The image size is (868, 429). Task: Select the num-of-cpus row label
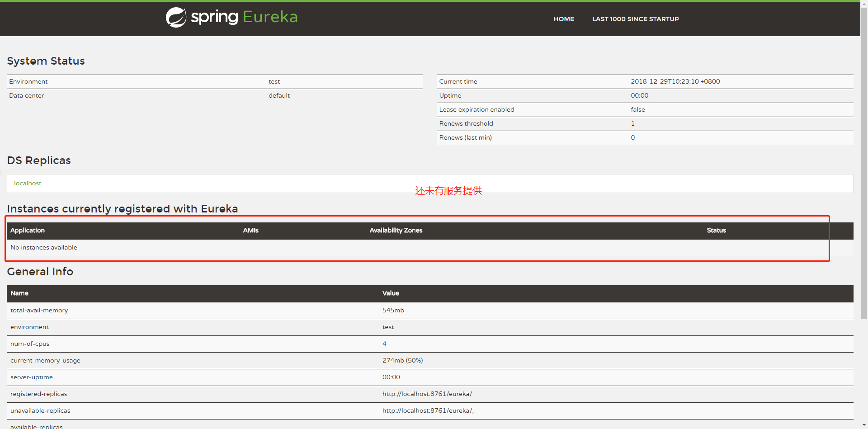30,344
